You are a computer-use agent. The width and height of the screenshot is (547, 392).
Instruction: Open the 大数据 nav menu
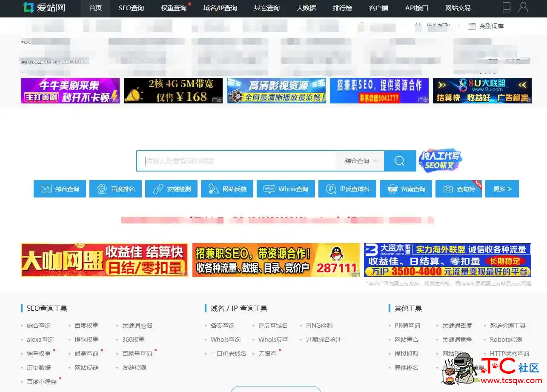306,8
